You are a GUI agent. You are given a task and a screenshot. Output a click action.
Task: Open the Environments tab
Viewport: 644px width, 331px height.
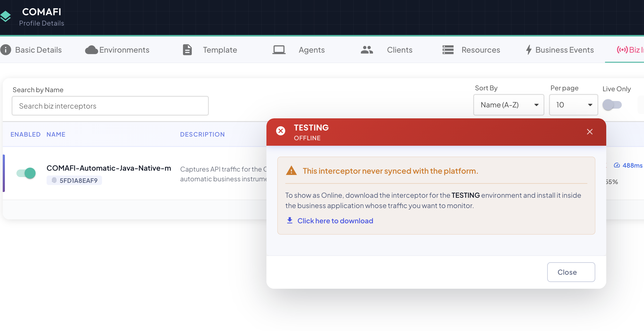[118, 50]
